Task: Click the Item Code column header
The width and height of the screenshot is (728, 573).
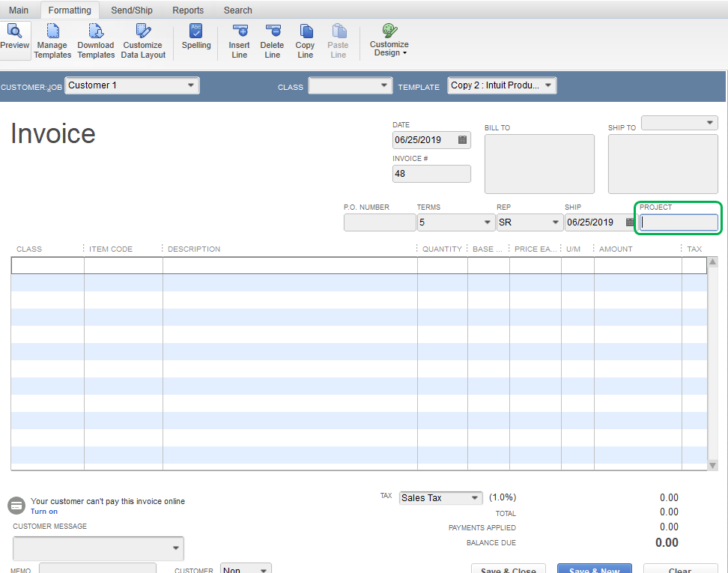Action: coord(111,249)
